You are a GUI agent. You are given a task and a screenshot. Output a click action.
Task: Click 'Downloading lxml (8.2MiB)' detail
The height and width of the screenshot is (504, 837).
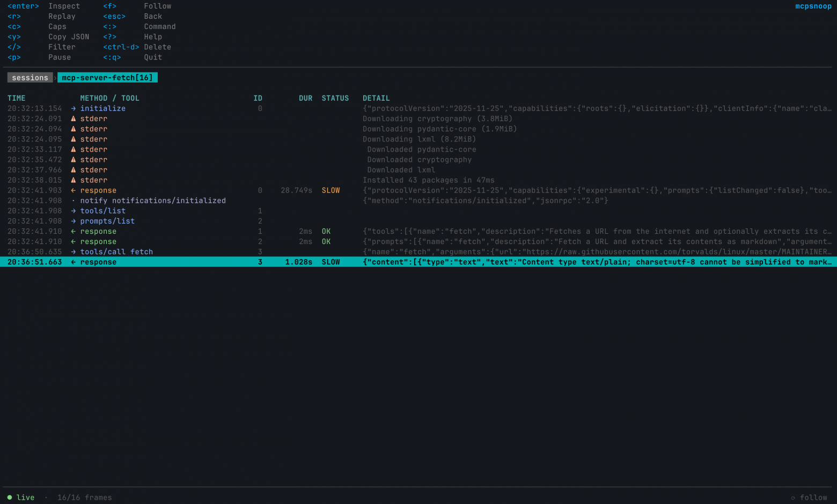pyautogui.click(x=419, y=139)
